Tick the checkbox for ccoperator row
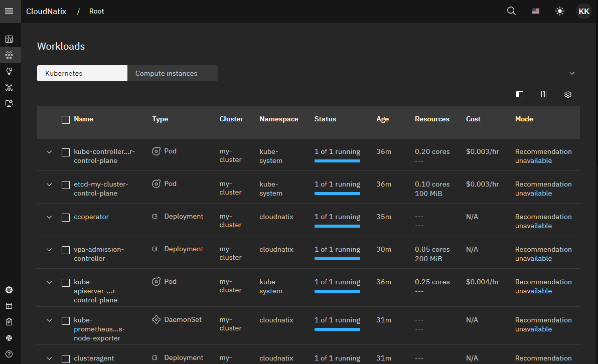This screenshot has width=598, height=364. 66,218
